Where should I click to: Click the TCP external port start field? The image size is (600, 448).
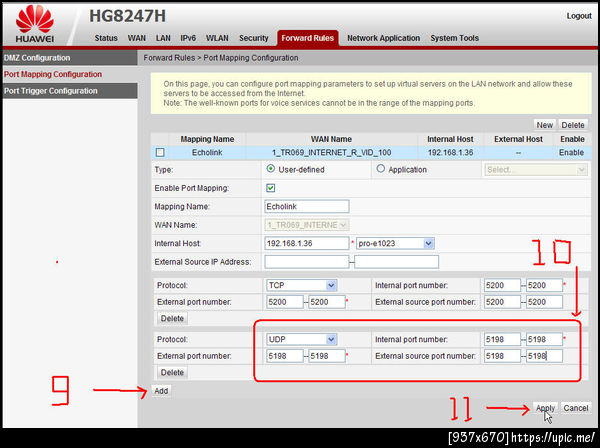(285, 302)
